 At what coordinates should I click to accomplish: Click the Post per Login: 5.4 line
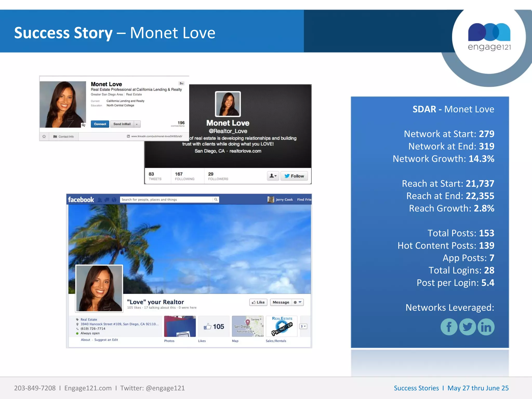[455, 283]
